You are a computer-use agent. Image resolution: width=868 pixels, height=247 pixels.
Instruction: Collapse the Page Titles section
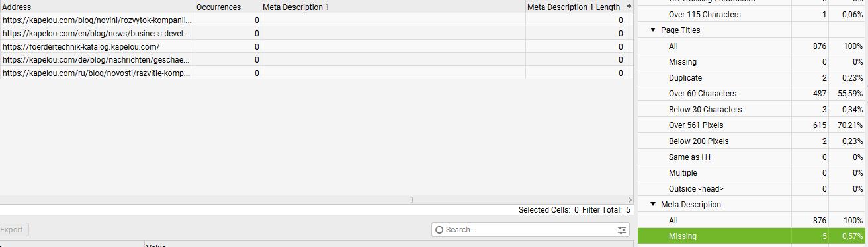click(653, 30)
